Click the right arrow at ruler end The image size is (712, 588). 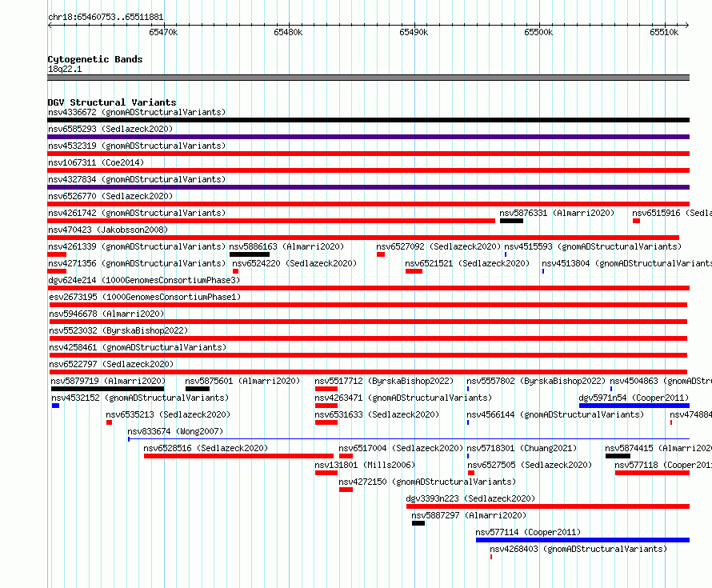point(686,26)
